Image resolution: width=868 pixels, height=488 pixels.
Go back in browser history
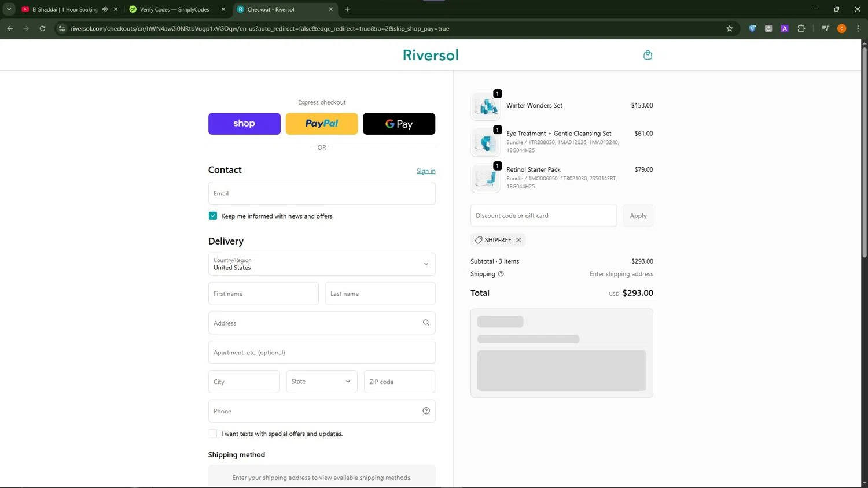[10, 28]
